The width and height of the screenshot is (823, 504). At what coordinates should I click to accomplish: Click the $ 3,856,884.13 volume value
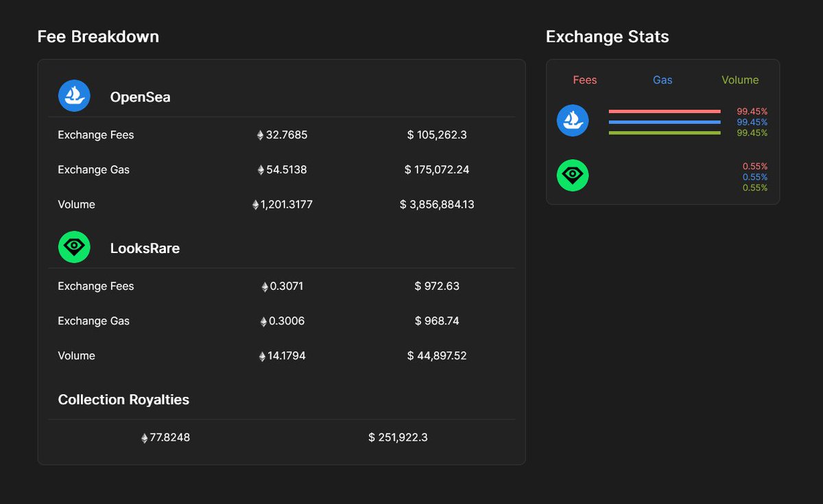[x=437, y=204]
